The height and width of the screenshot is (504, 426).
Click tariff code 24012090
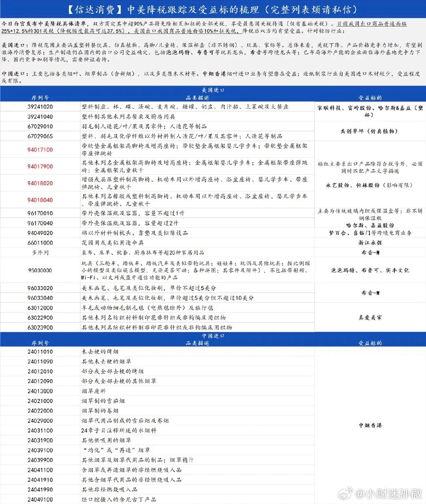40,381
